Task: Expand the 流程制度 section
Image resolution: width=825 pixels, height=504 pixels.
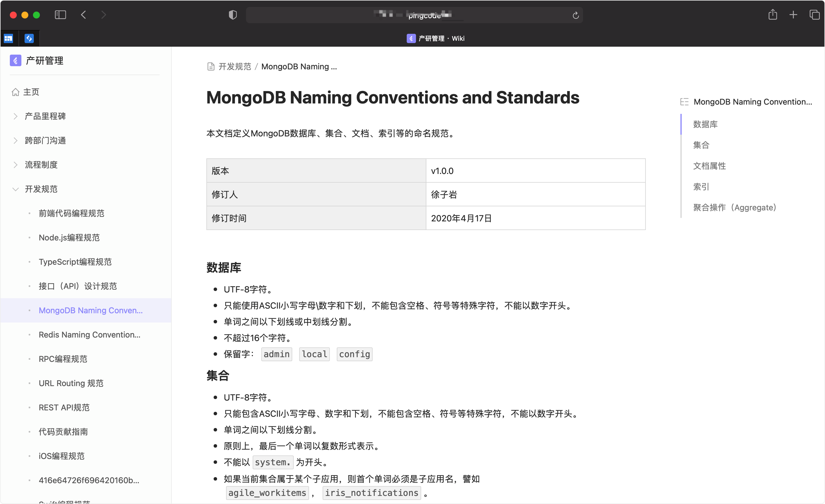Action: 15,165
